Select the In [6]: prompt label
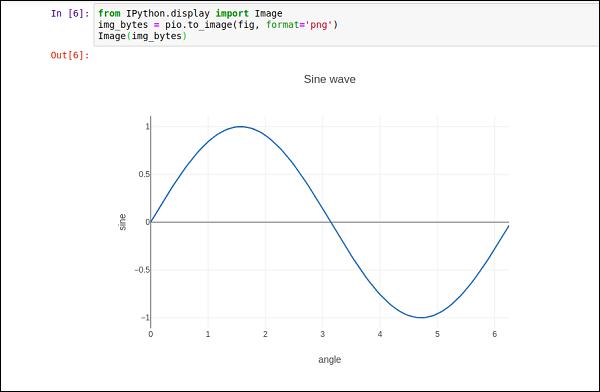The height and width of the screenshot is (392, 600). (70, 13)
